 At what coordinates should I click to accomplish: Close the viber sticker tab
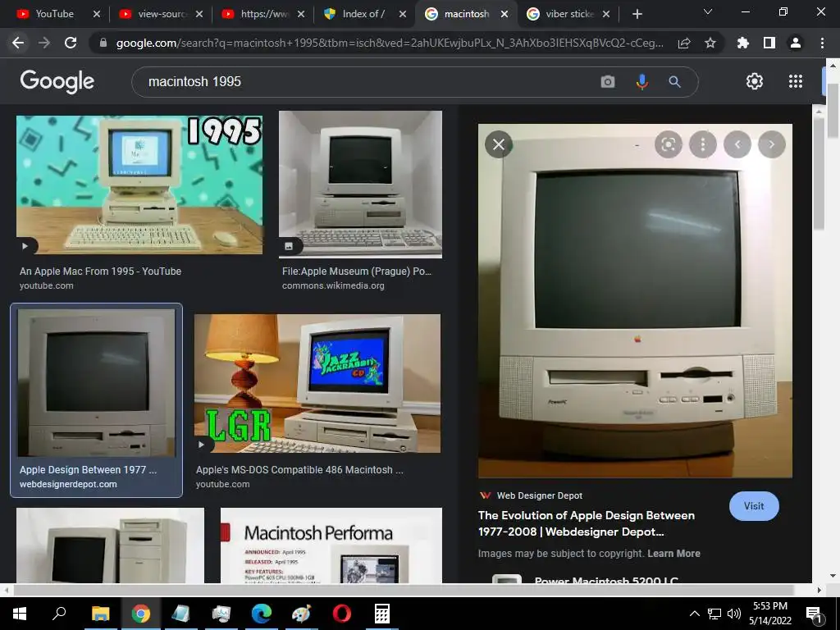pos(606,14)
